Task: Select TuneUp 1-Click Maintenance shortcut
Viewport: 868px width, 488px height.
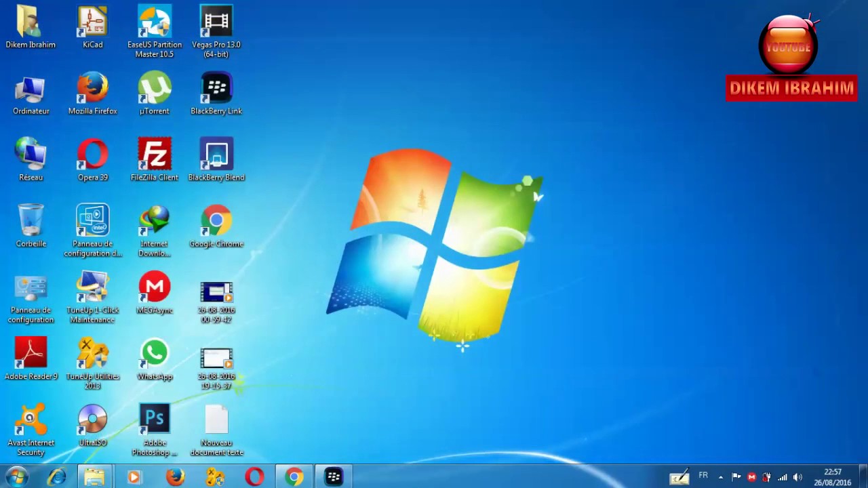Action: pyautogui.click(x=93, y=298)
